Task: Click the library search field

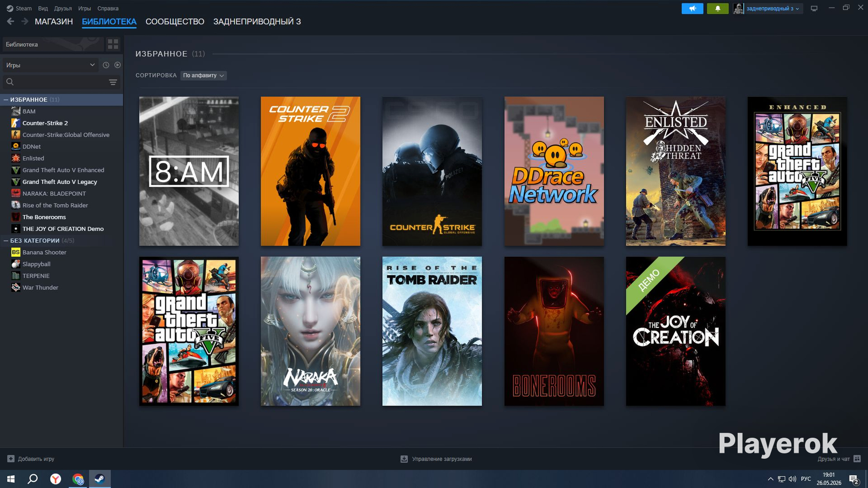Action: point(55,82)
